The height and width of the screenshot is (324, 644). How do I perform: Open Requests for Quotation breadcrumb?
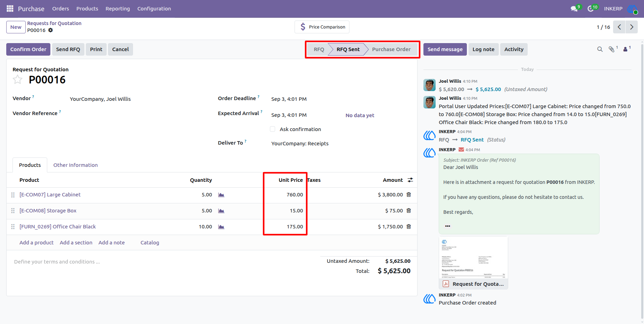(x=55, y=23)
